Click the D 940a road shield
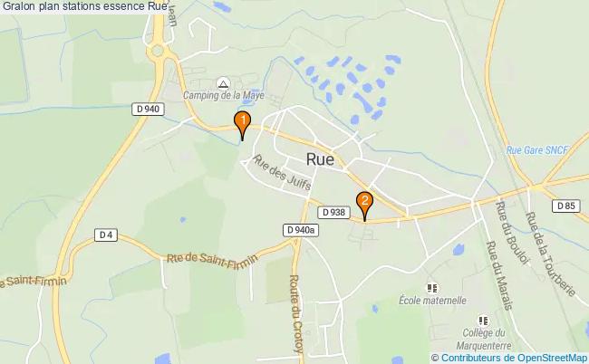 301,230
